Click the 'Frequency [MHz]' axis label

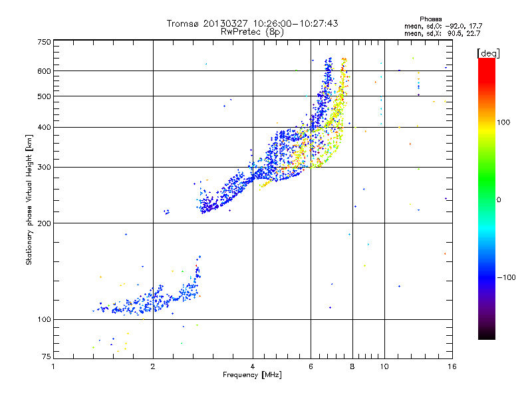252,375
